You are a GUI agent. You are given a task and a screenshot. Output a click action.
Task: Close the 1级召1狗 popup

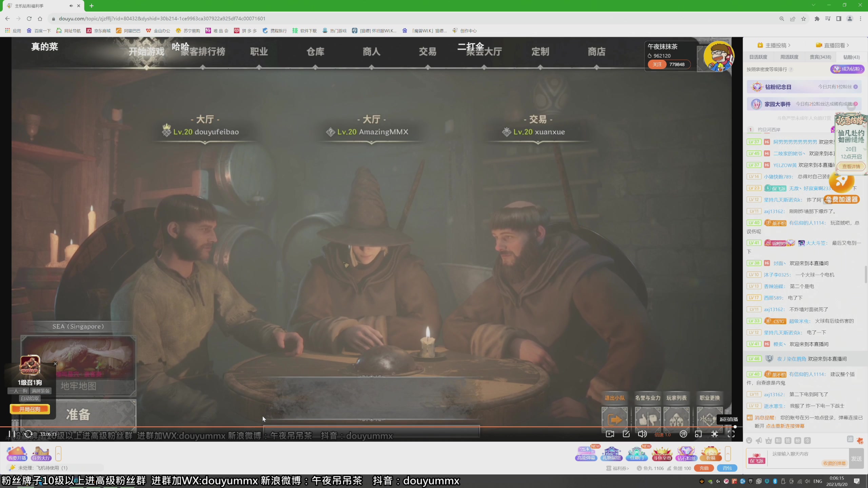[x=55, y=364]
